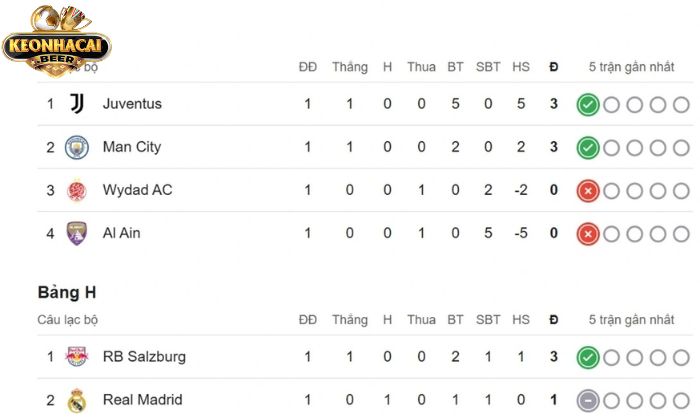
Task: Click the Real Madrid club crest
Action: [x=77, y=401]
